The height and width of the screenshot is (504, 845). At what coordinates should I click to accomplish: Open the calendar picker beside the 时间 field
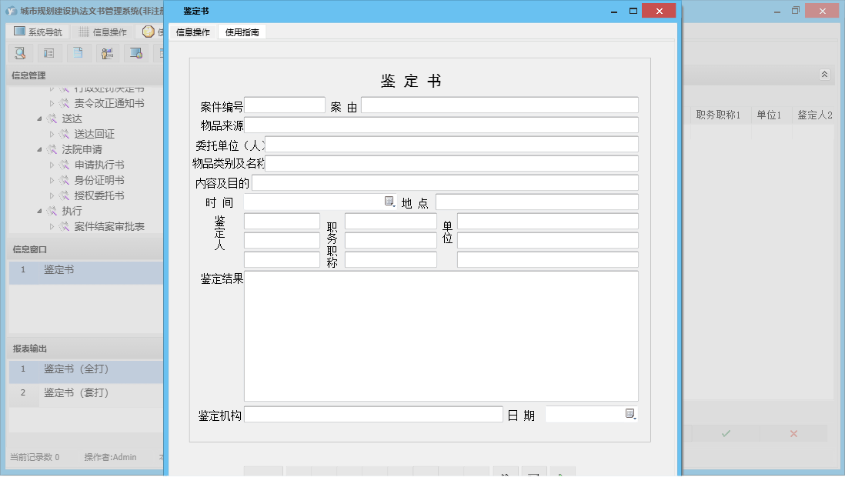[389, 201]
